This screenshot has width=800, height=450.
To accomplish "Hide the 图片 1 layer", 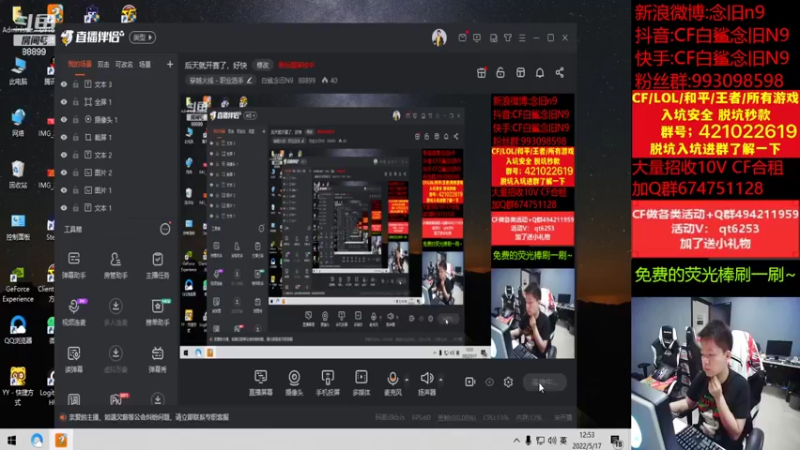I will coord(64,190).
